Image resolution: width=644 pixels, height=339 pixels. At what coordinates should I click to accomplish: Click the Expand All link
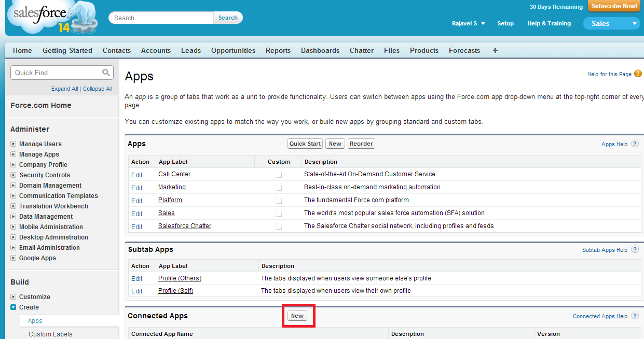[x=65, y=89]
